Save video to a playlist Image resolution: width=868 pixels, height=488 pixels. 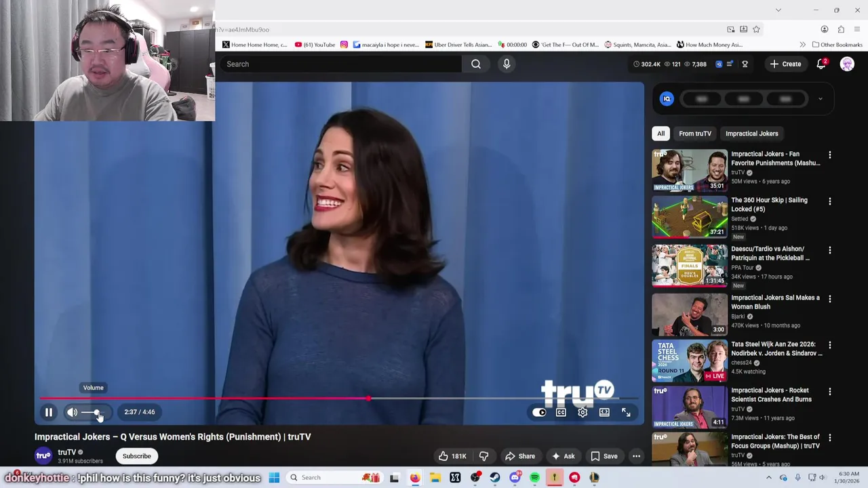click(x=604, y=456)
